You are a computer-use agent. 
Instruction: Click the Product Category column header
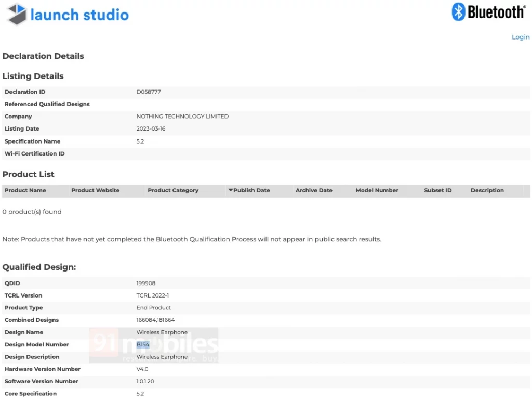tap(173, 190)
